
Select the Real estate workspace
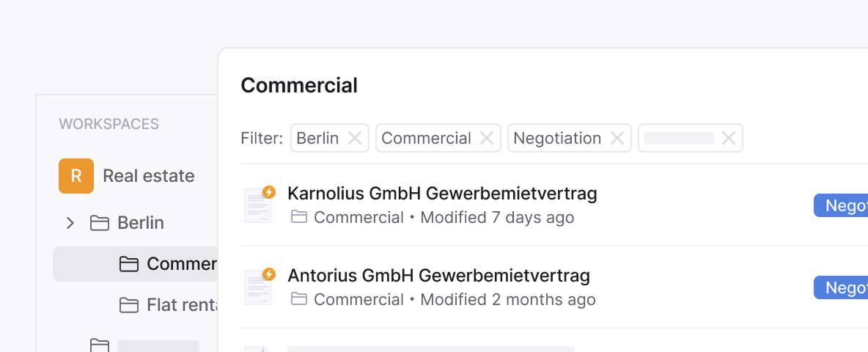pos(148,176)
